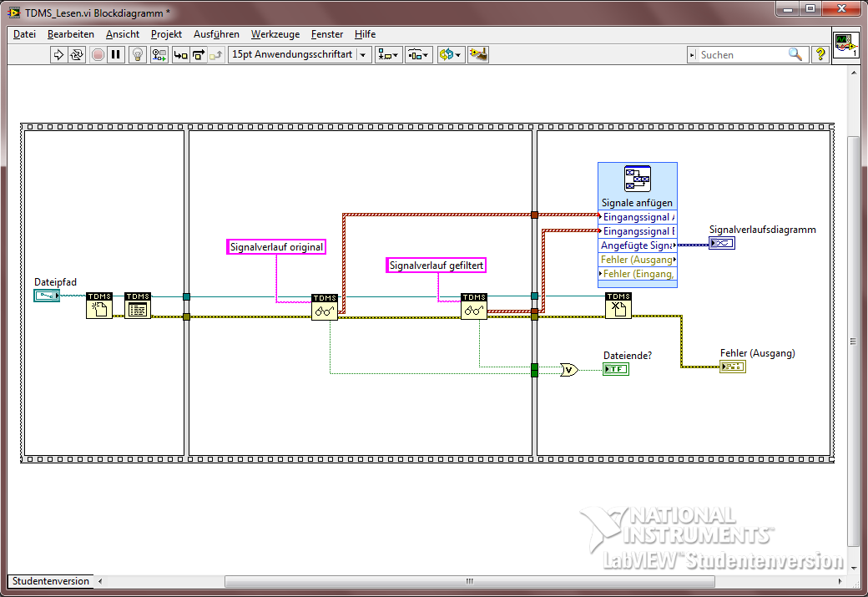Screen dimensions: 868x597
Task: Click the Studentenversion status tab
Action: coord(51,581)
